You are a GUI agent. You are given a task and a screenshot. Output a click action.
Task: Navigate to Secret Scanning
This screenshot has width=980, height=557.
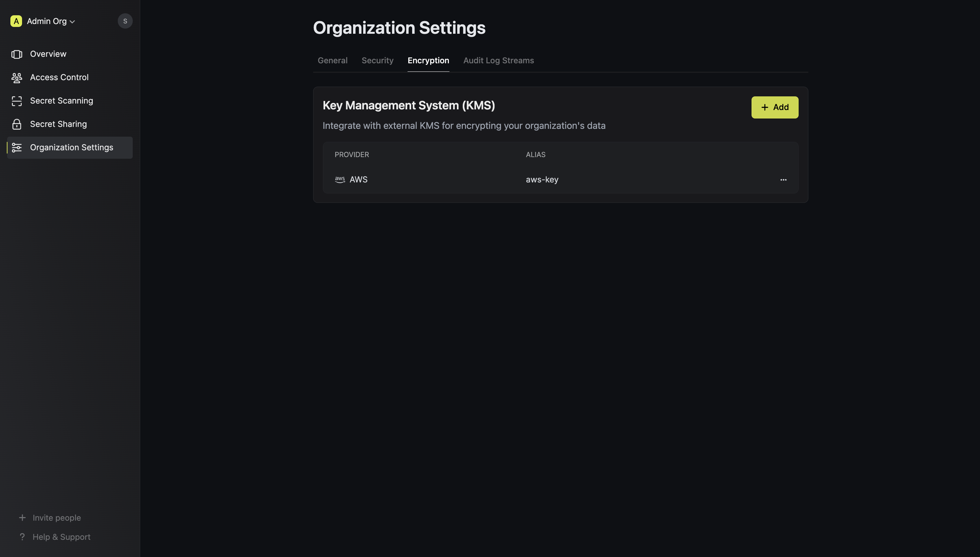coord(69,101)
